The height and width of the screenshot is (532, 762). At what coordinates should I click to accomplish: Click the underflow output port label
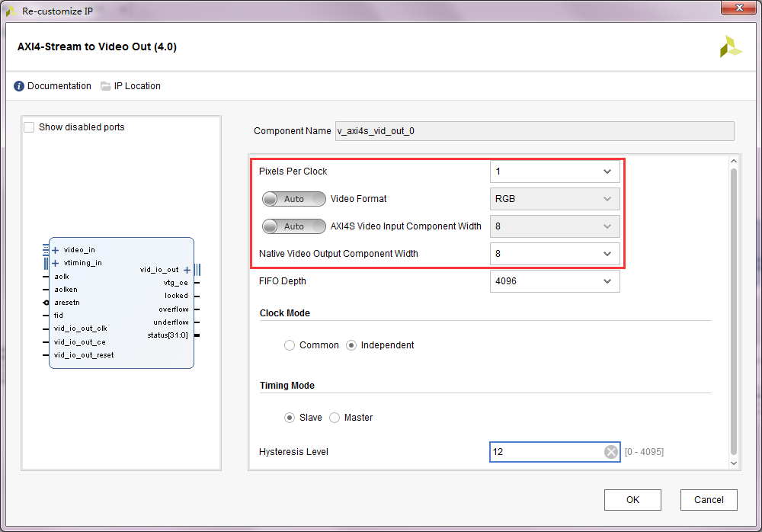pyautogui.click(x=171, y=322)
